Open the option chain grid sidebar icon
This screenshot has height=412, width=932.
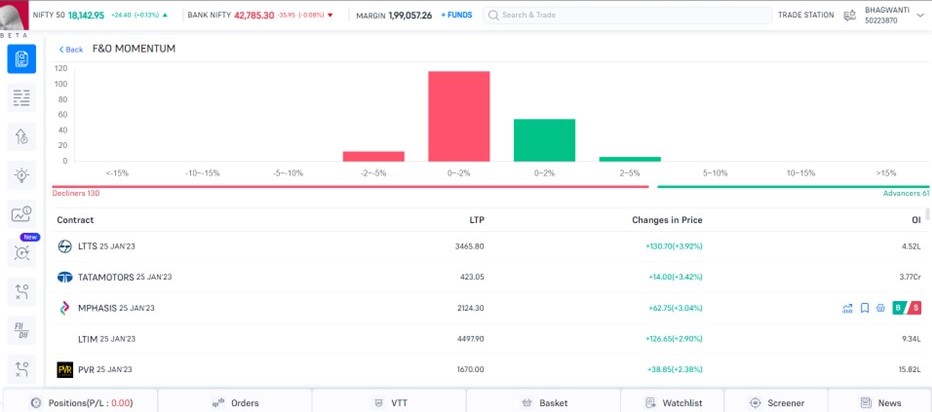coord(21,98)
